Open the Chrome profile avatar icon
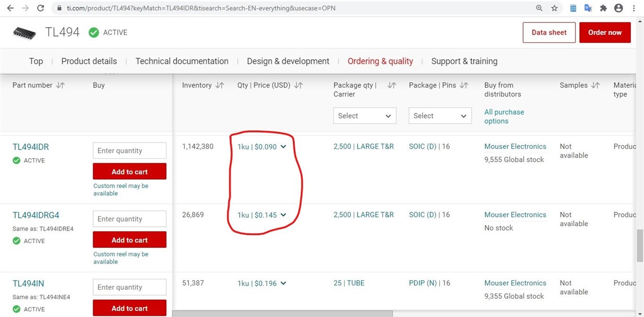Screen dimensions: 644x317 (x=618, y=8)
